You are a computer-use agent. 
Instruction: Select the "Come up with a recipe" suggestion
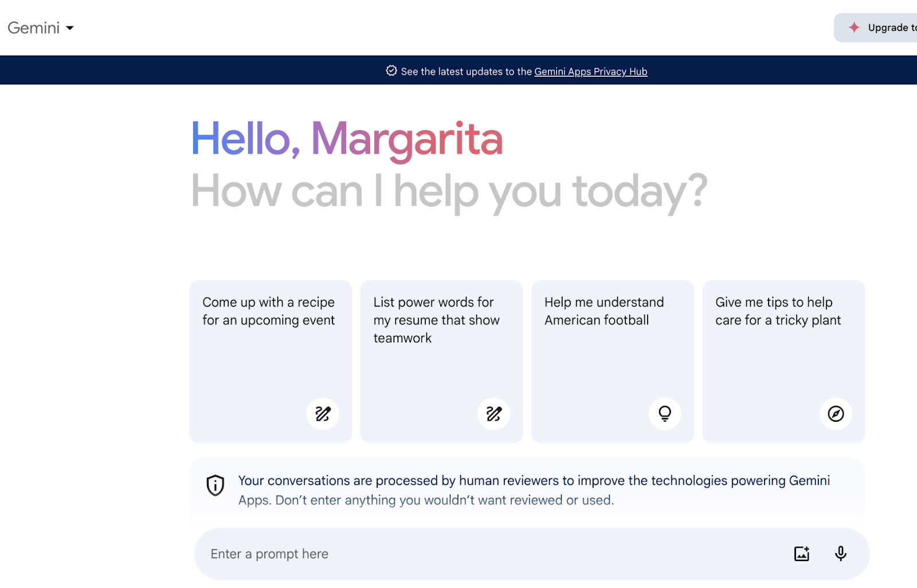tap(268, 311)
